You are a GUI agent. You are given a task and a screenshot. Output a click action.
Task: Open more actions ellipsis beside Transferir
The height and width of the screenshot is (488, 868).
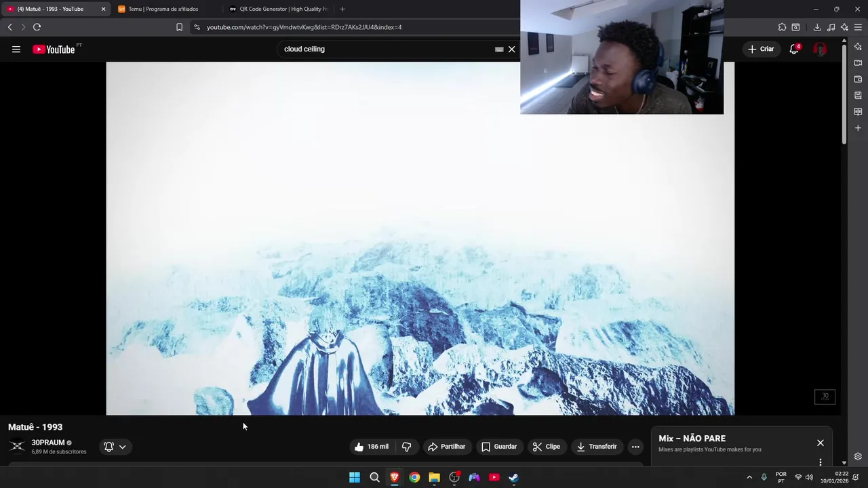pyautogui.click(x=635, y=447)
